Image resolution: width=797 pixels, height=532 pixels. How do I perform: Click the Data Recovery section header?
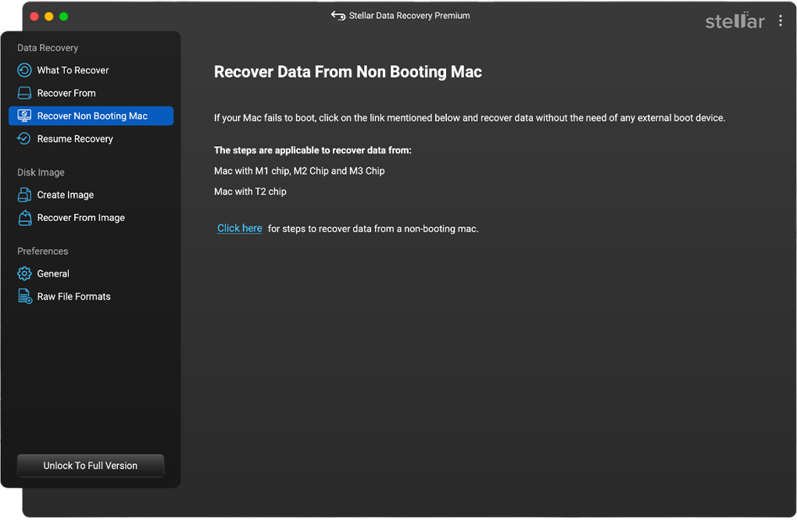point(48,48)
